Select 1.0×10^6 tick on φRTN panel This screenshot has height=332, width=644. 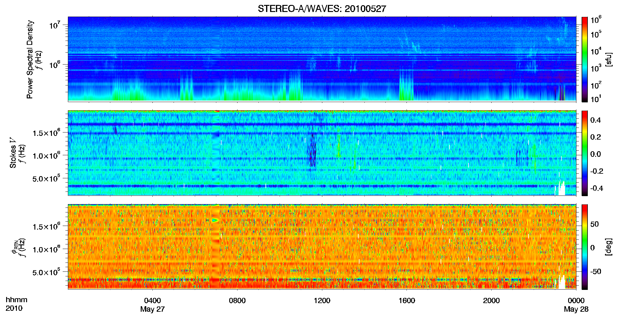click(x=46, y=249)
